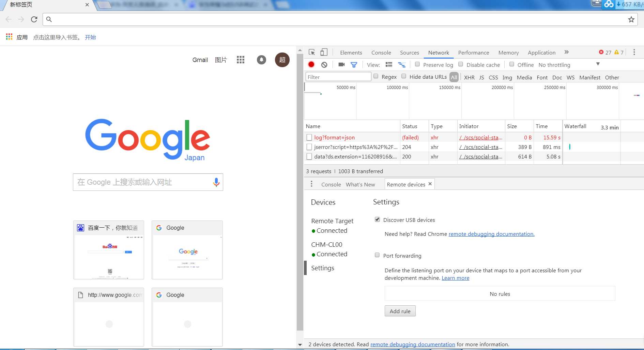Screen dimensions: 644x350
Task: Toggle the device toolbar icon
Action: point(324,52)
